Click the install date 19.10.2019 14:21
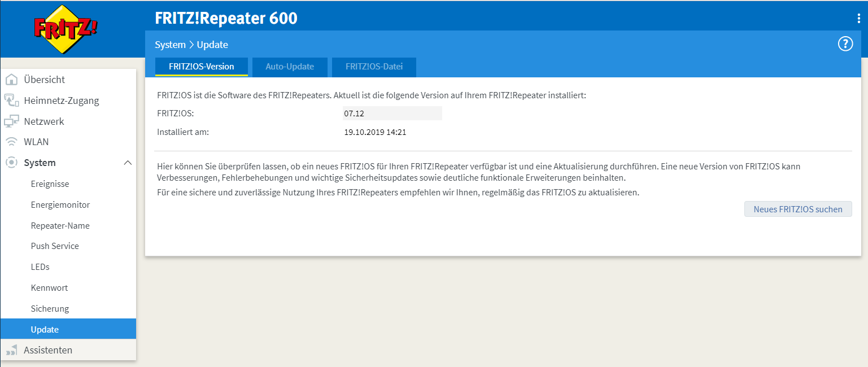Screen dimensions: 868x367 click(x=375, y=133)
